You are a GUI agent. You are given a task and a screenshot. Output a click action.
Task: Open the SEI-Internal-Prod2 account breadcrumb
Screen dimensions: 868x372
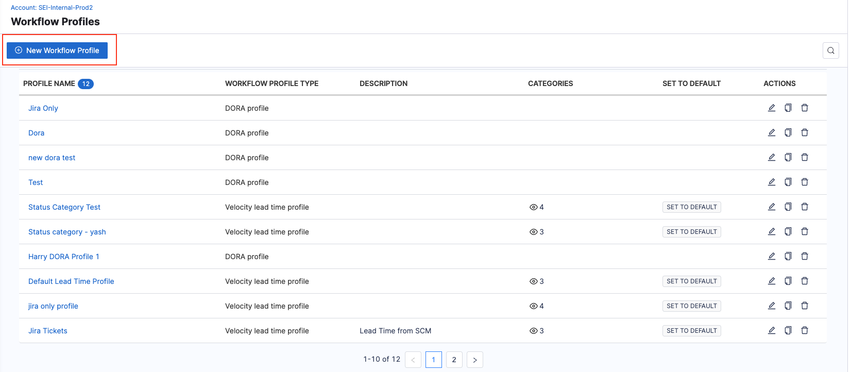click(x=52, y=8)
